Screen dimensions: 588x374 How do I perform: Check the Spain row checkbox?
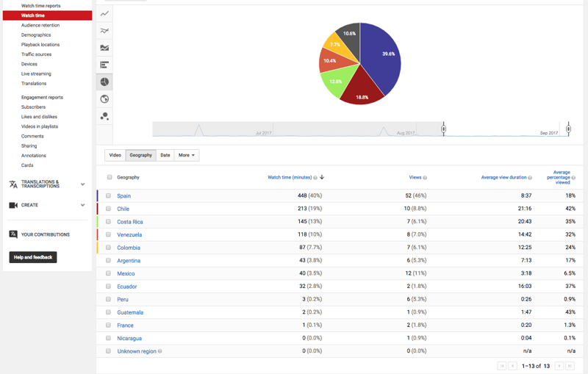pyautogui.click(x=109, y=196)
